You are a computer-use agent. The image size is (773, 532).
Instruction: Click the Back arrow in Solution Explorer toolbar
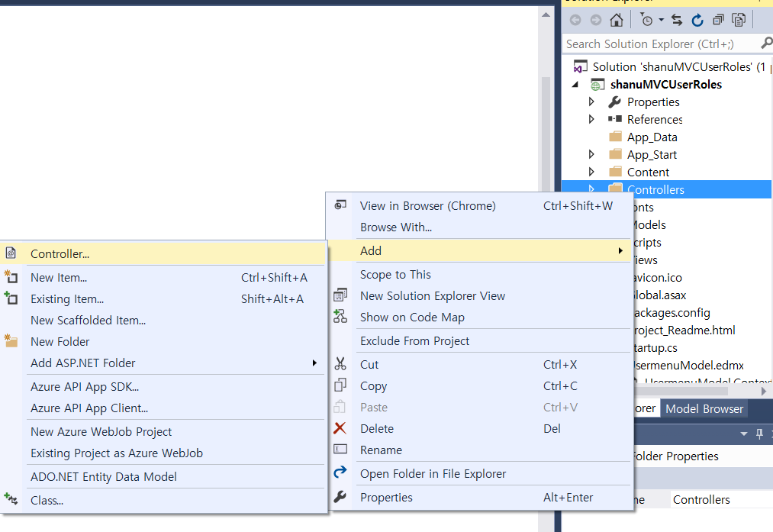575,20
